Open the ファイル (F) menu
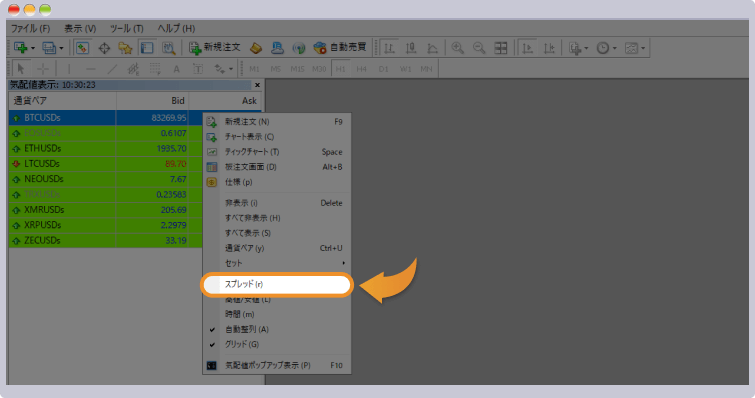Viewport: 755px width, 398px height. 30,28
